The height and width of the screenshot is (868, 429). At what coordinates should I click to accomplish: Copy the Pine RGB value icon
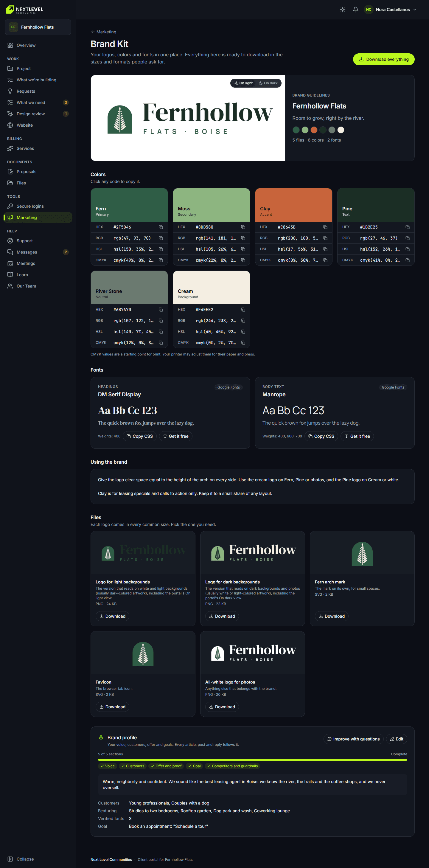(x=408, y=238)
